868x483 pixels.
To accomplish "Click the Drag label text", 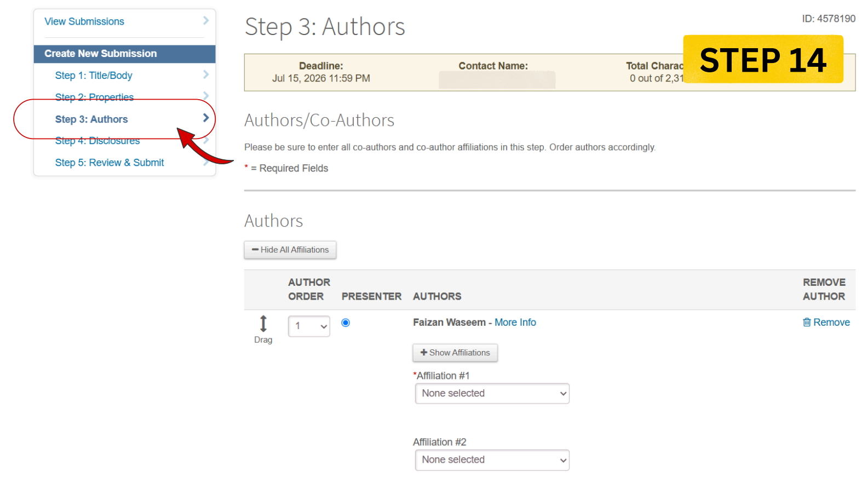I will point(263,340).
